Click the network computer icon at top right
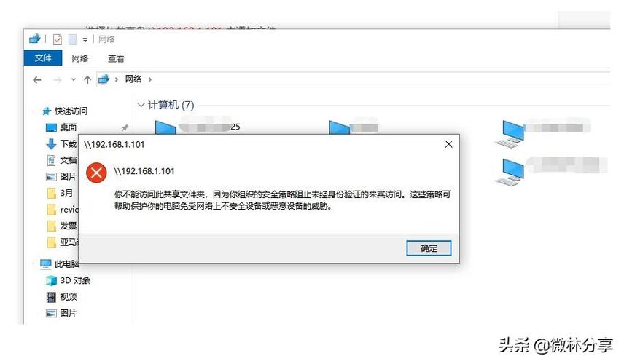Screen dimensions: 624x364 coord(510,133)
